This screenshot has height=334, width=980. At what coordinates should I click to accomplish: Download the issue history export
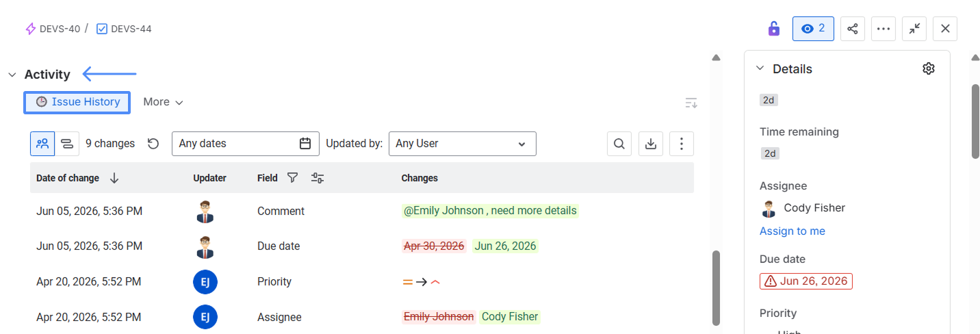point(651,144)
